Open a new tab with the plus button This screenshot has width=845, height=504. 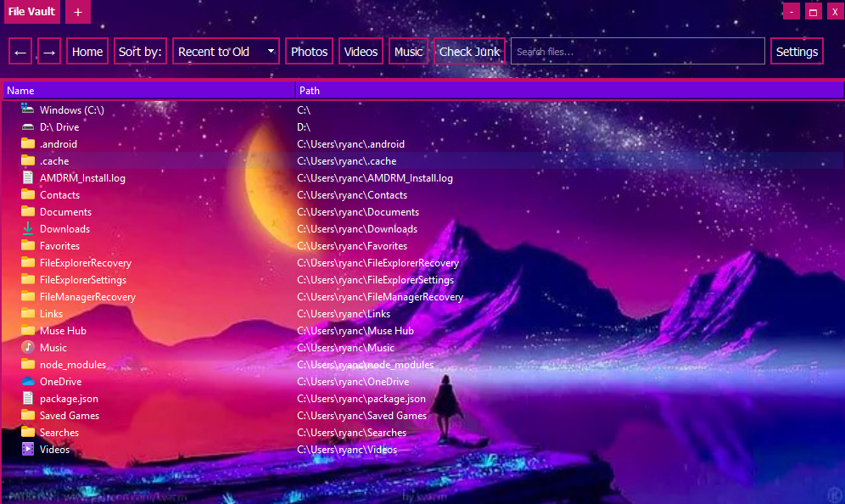77,12
